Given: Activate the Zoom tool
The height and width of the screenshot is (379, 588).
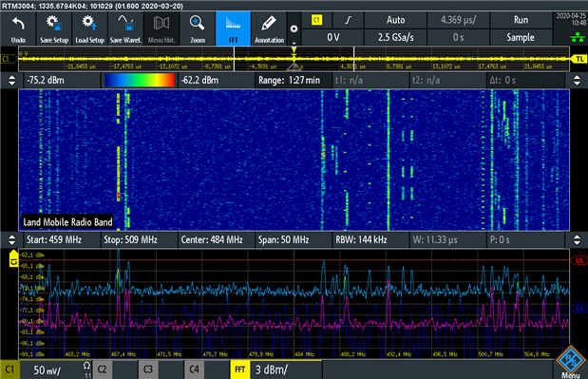Looking at the screenshot, I should click(x=198, y=28).
